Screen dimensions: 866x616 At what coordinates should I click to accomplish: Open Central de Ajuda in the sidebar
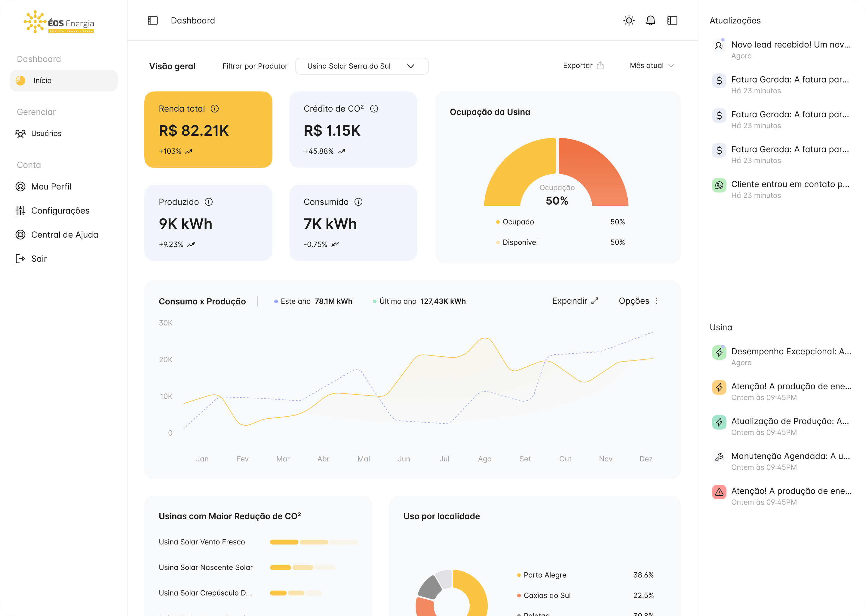57,235
